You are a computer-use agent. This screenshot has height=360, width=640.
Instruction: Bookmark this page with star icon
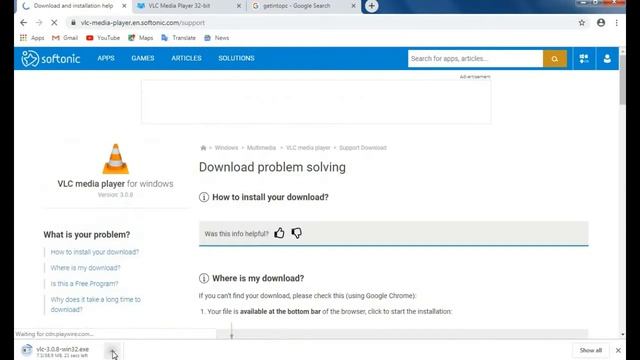pyautogui.click(x=582, y=23)
